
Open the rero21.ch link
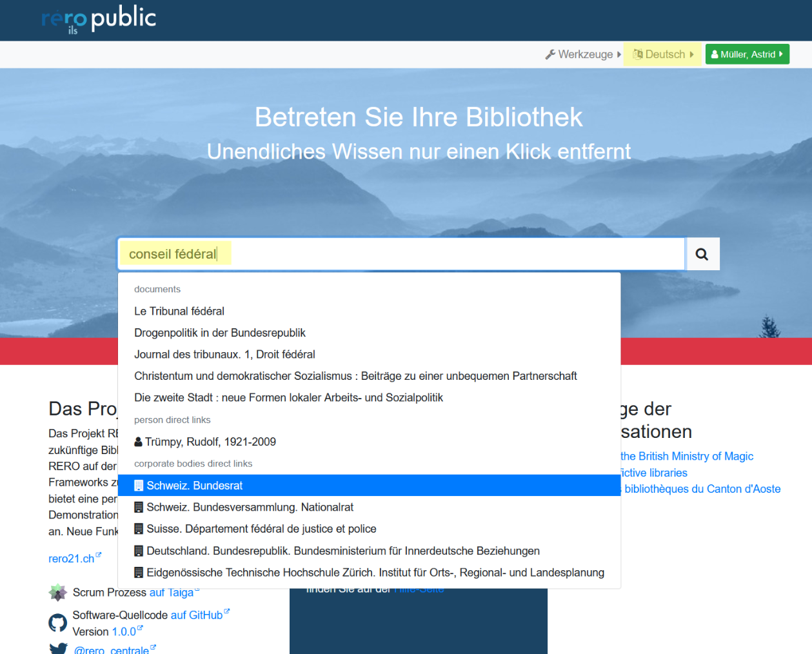(x=72, y=559)
